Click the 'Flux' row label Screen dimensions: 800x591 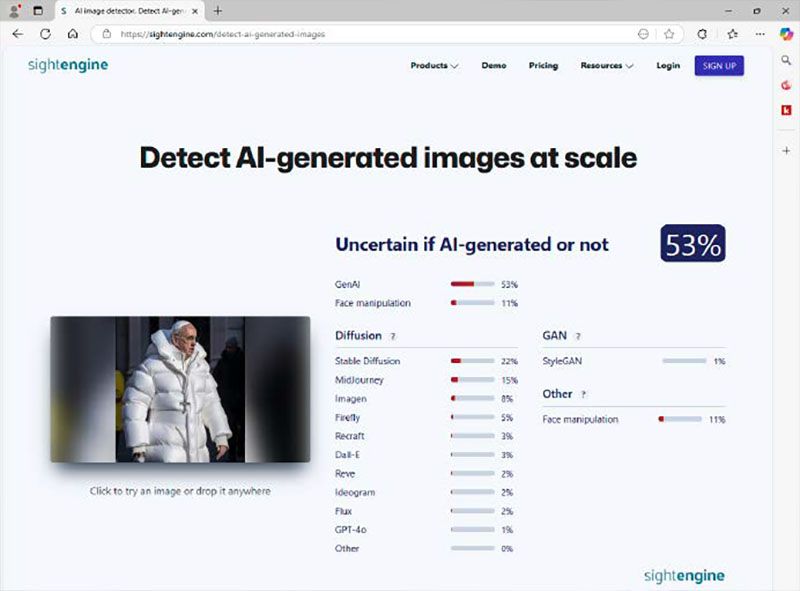[x=343, y=511]
